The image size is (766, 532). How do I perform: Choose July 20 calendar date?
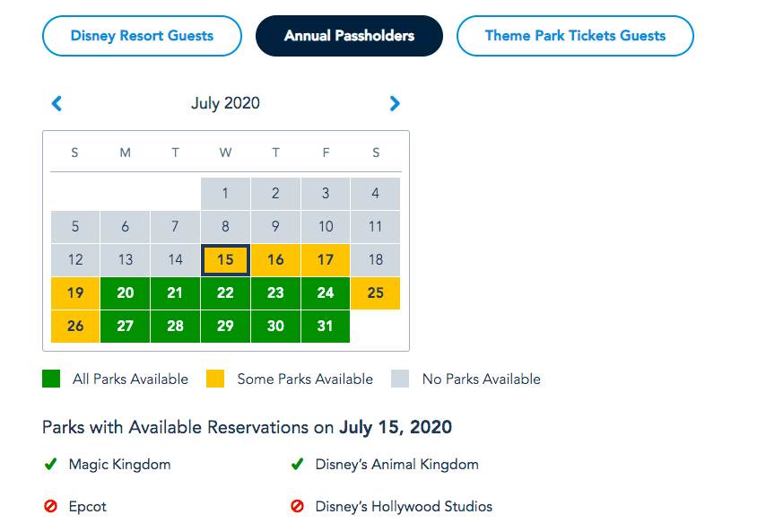(126, 293)
